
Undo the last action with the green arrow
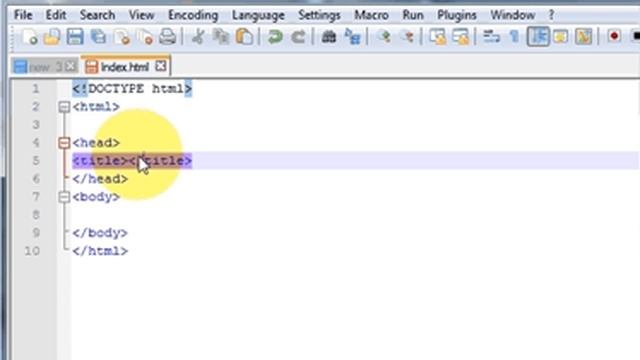click(275, 37)
